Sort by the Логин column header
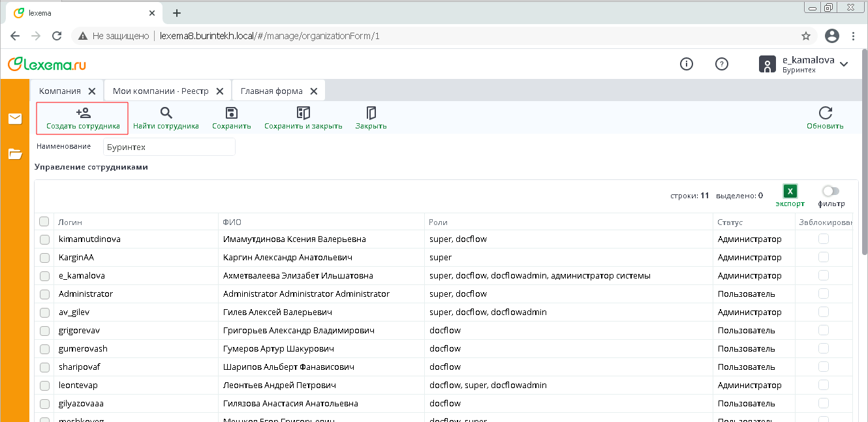Image resolution: width=868 pixels, height=422 pixels. [x=70, y=222]
